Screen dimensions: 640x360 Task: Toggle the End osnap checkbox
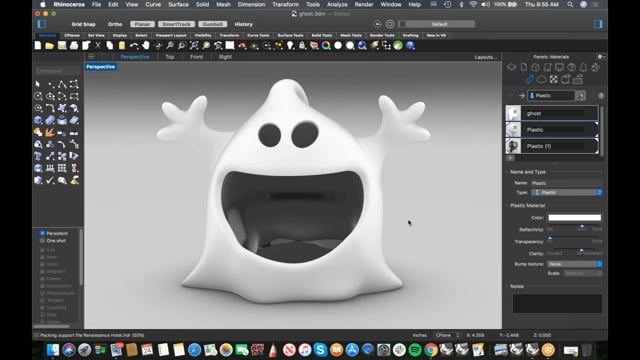42,250
